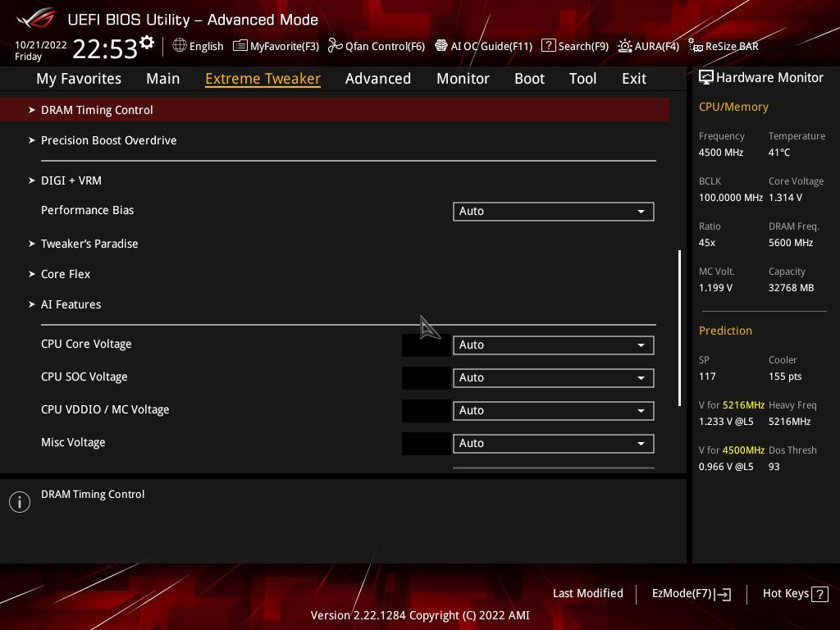Open CPU VDDIO / MC Voltage dropdown

click(554, 411)
